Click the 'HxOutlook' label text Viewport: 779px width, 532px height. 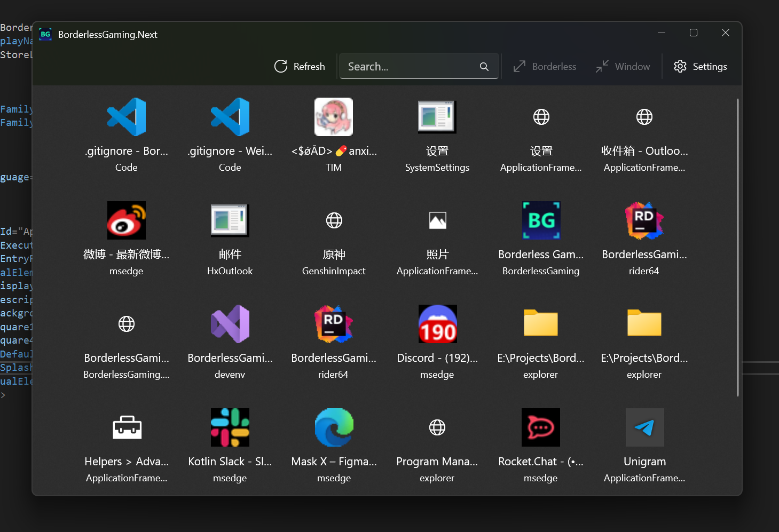tap(230, 271)
